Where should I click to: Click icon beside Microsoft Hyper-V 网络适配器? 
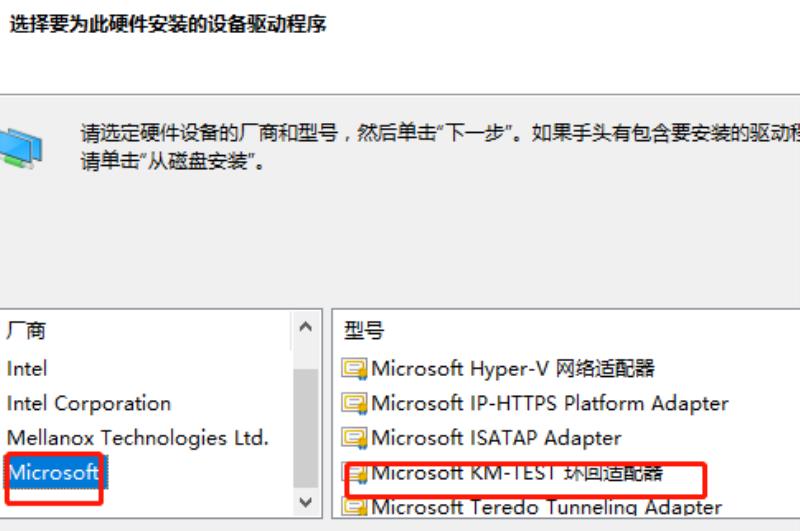point(354,369)
